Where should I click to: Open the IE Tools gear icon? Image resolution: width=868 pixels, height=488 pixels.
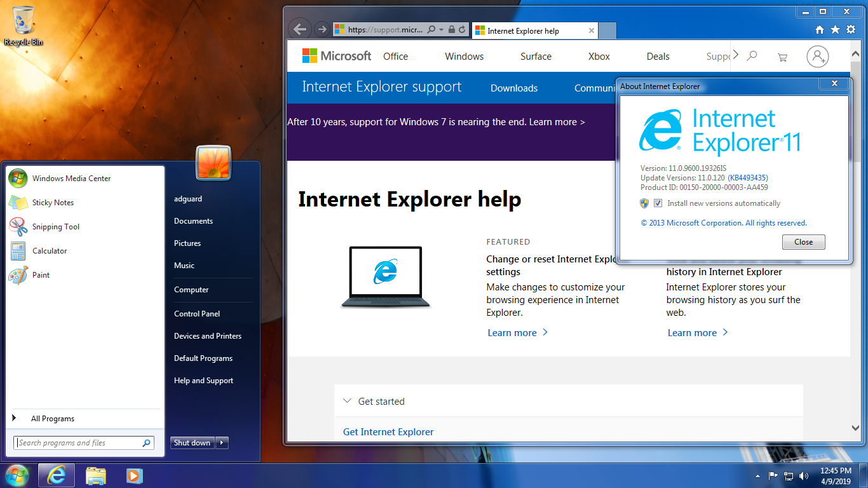coord(851,29)
